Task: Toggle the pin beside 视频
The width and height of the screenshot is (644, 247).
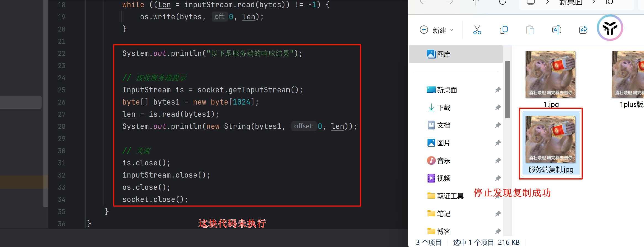Action: click(498, 178)
